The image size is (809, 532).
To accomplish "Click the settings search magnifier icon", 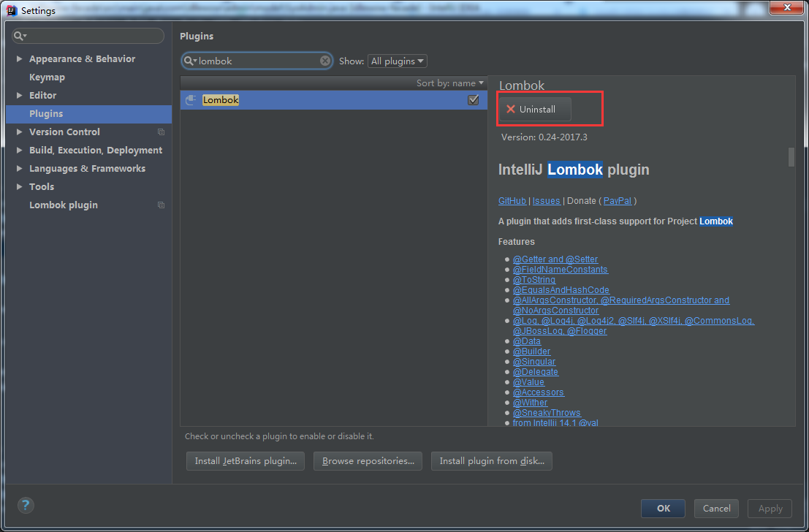I will 20,36.
